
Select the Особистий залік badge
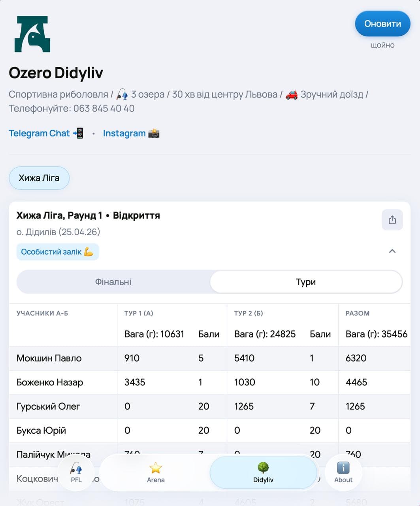pyautogui.click(x=58, y=252)
